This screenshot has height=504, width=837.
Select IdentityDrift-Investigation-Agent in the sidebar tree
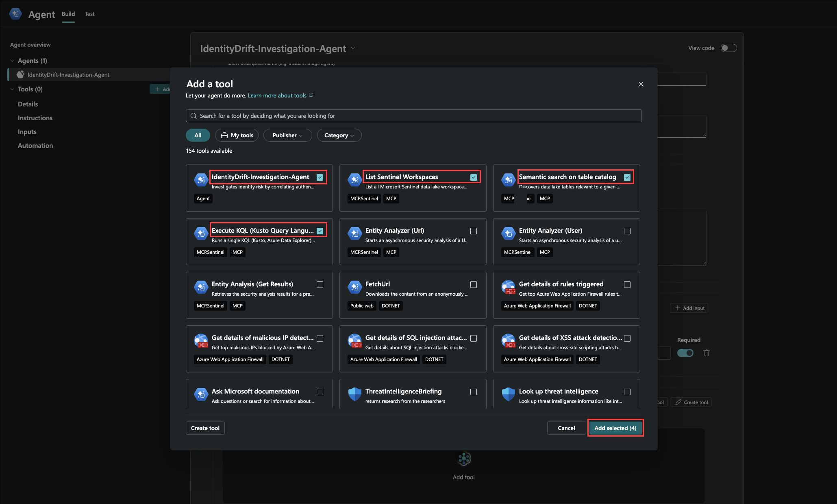[89, 75]
